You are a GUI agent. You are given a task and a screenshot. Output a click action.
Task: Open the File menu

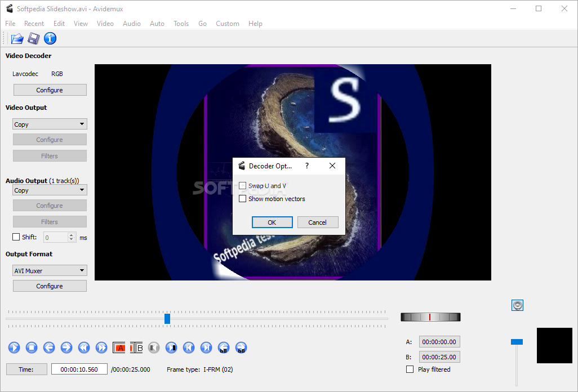click(x=10, y=24)
